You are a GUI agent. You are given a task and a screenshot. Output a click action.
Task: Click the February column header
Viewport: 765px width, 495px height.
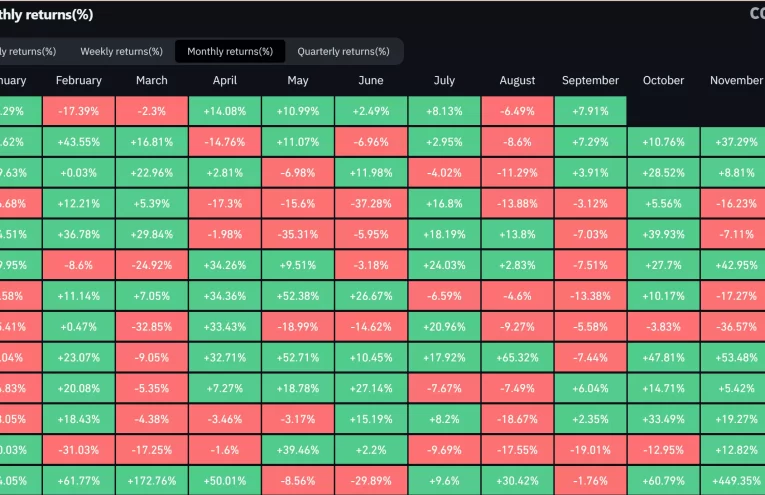click(79, 80)
